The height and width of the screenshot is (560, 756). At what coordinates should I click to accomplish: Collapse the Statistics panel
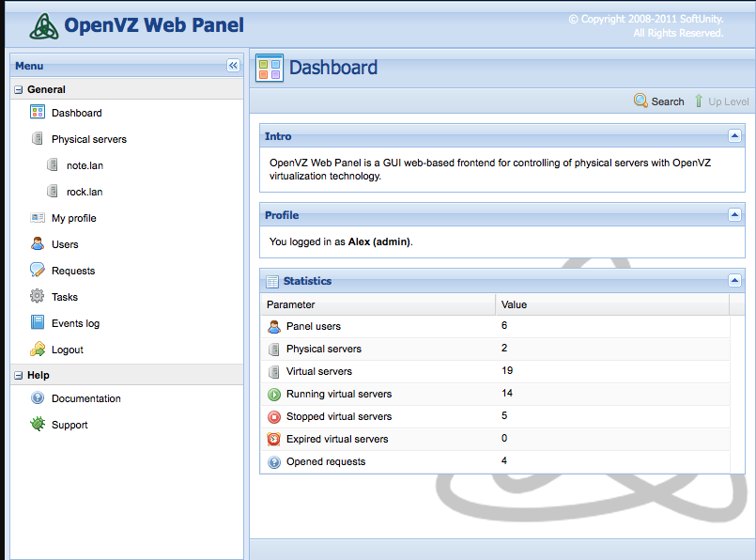click(x=734, y=280)
